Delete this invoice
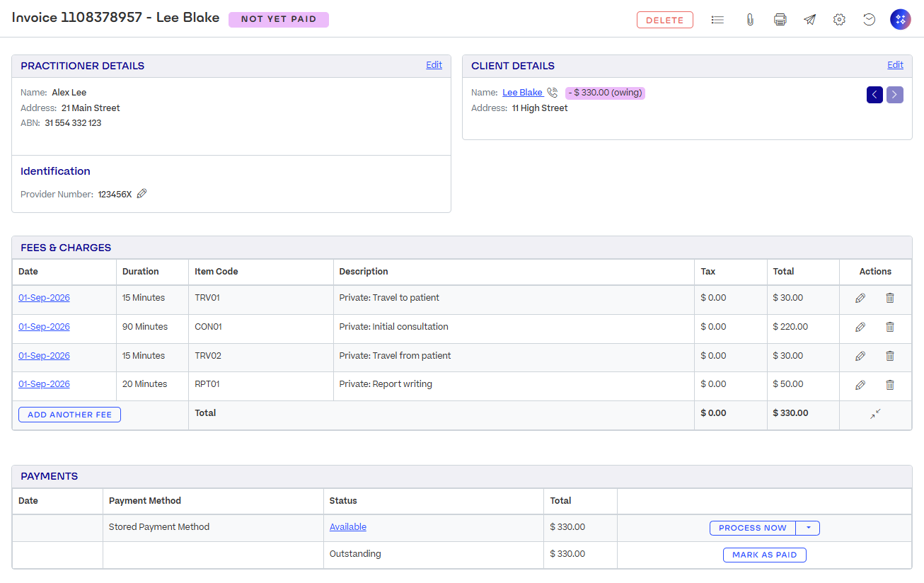 (665, 20)
